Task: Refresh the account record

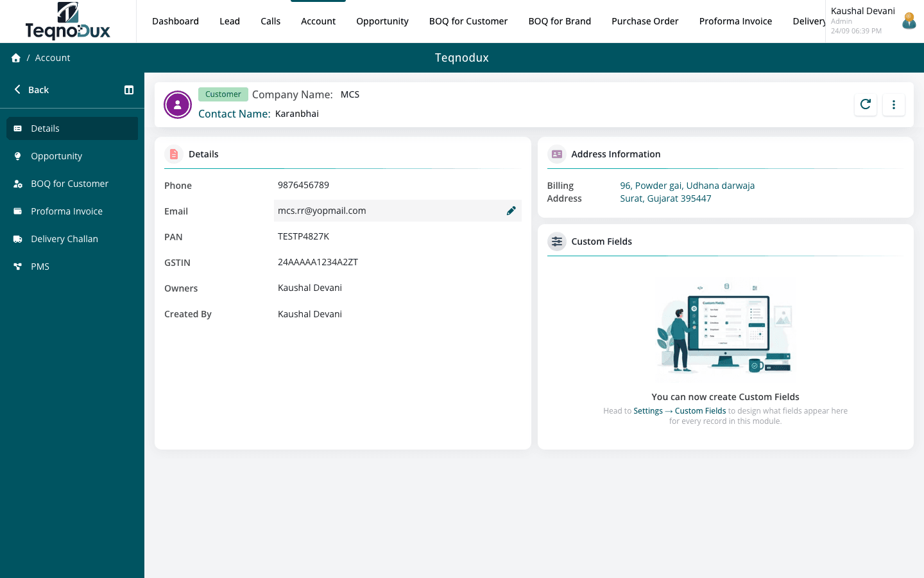Action: [x=866, y=105]
